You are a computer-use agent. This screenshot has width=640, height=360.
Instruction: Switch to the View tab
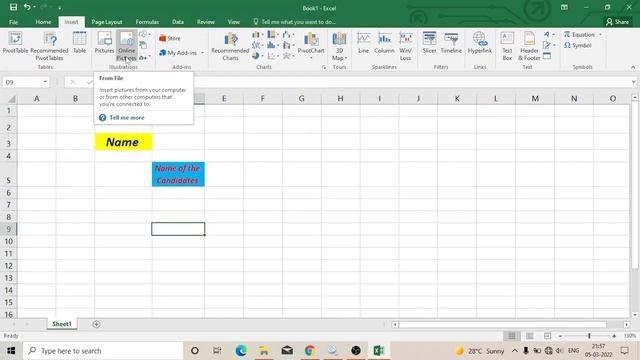pyautogui.click(x=233, y=22)
